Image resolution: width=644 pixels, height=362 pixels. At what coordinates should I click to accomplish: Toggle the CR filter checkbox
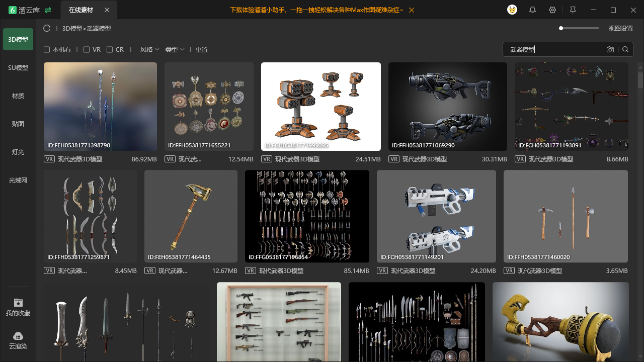(x=110, y=50)
